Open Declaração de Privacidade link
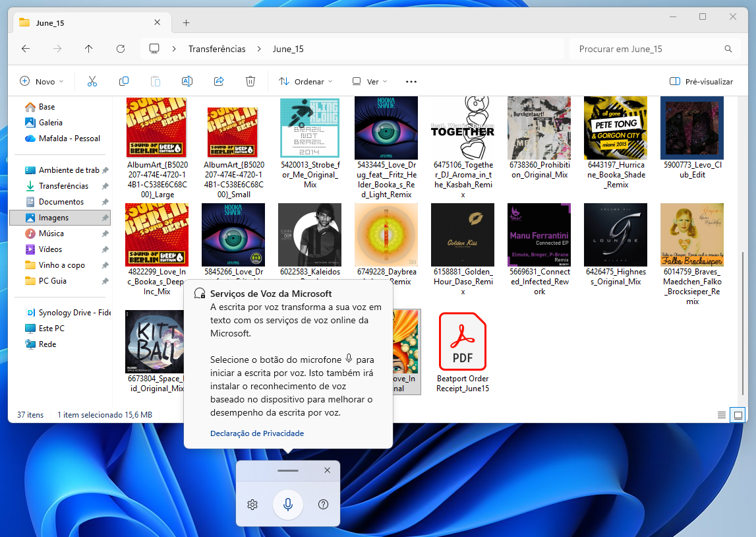This screenshot has height=537, width=756. (x=257, y=433)
